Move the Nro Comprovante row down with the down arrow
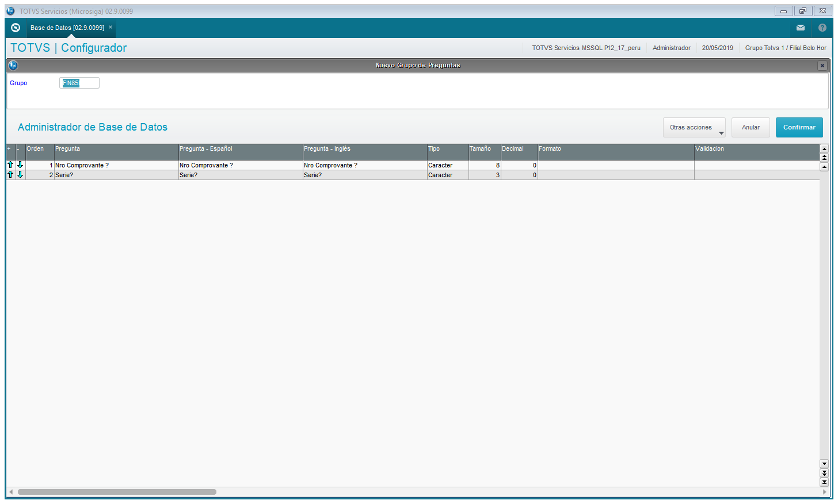The image size is (838, 504). tap(20, 165)
